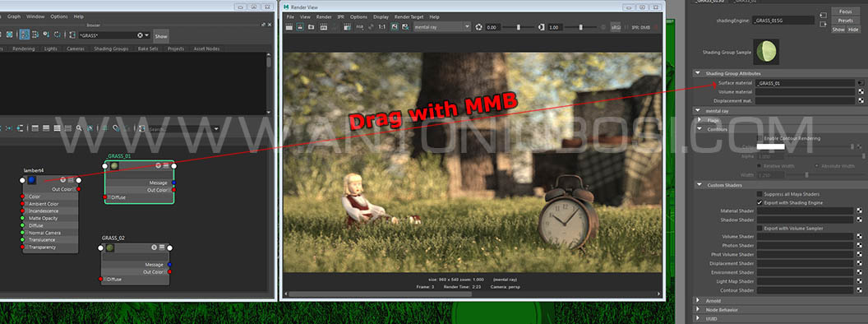Click the map button next to Surface material

click(861, 83)
